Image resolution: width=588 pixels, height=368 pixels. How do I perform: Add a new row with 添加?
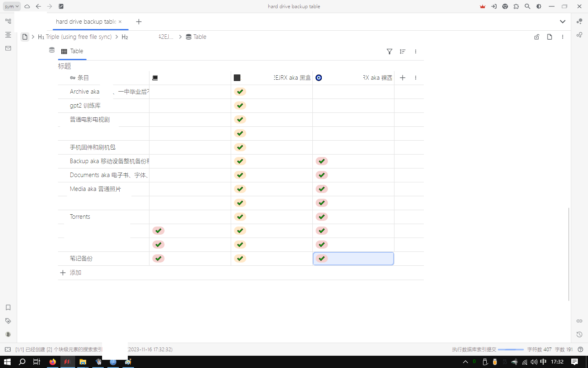click(71, 273)
